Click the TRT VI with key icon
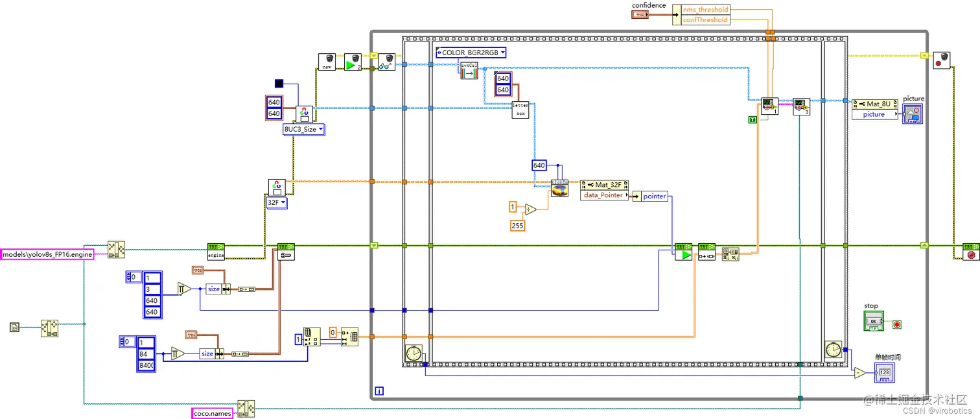This screenshot has height=419, width=980. pos(286,251)
